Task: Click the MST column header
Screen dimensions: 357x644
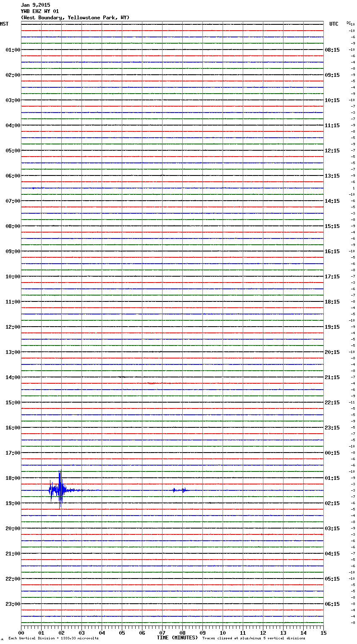Action: [x=4, y=24]
